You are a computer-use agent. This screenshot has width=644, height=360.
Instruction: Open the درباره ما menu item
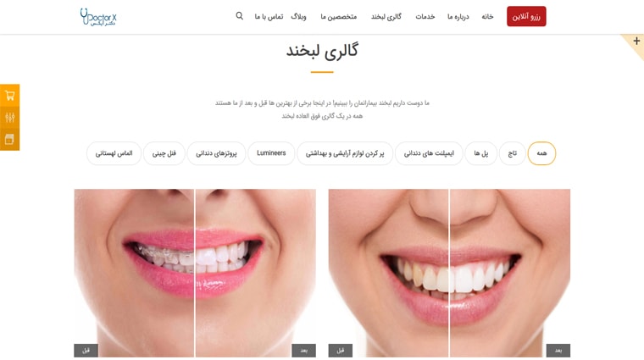(x=458, y=16)
